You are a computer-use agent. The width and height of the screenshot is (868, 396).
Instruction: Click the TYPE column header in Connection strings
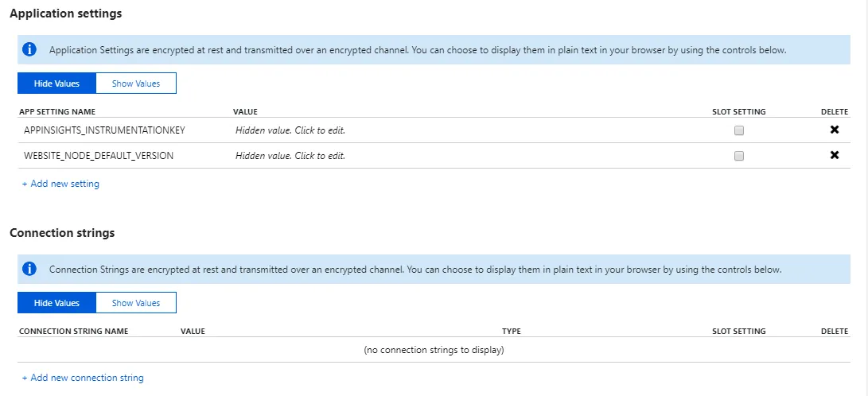pyautogui.click(x=511, y=332)
